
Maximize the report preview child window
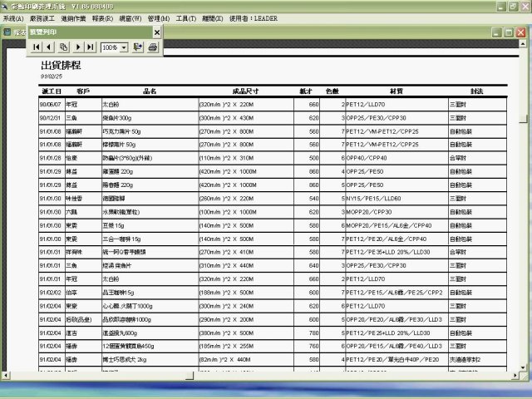coord(511,32)
